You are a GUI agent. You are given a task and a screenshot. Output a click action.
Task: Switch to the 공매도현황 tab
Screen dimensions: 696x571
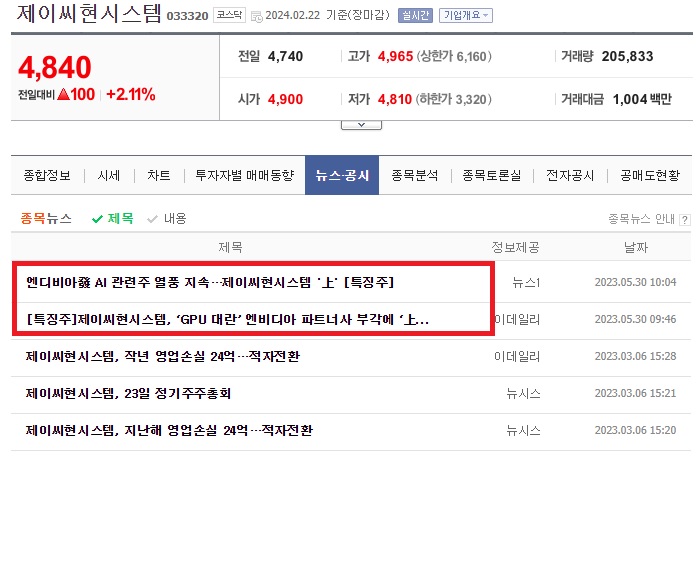click(x=650, y=175)
